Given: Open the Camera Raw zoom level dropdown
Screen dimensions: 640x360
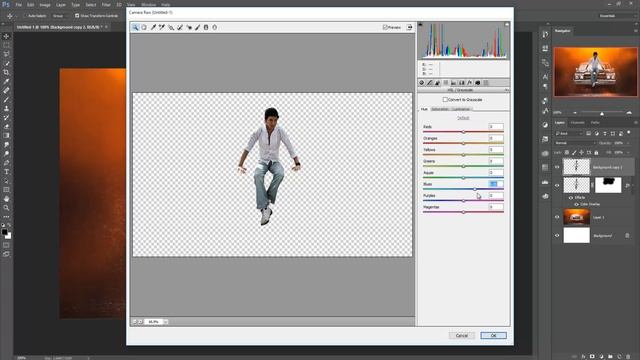Looking at the screenshot, I should click(x=166, y=322).
